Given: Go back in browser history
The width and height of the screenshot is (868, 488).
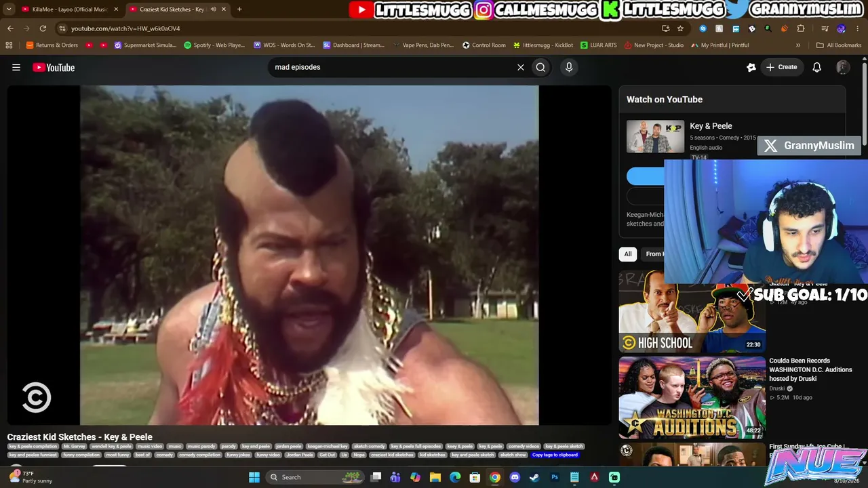Looking at the screenshot, I should tap(10, 28).
